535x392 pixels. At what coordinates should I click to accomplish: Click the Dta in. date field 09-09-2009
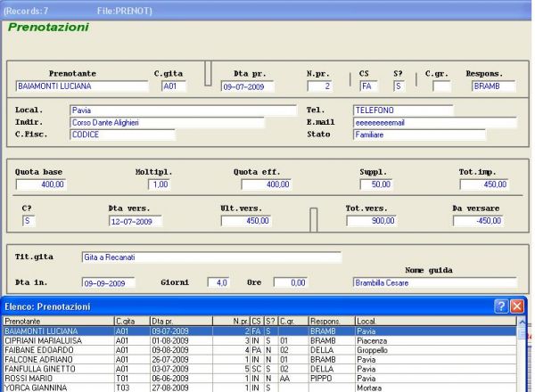click(109, 283)
